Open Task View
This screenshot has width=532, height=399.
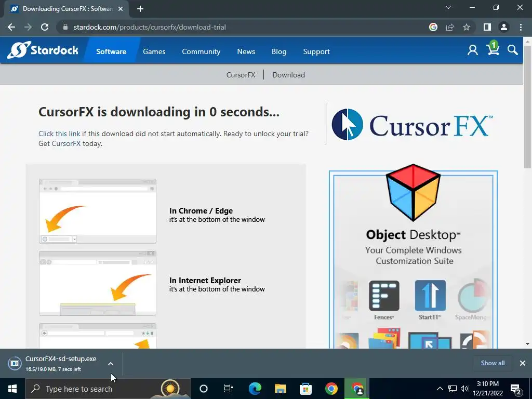coord(229,389)
